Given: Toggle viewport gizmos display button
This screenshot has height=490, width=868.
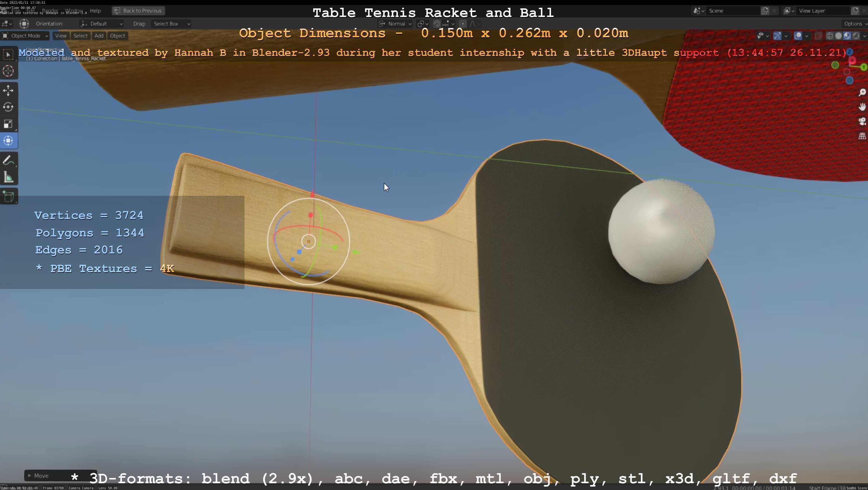Looking at the screenshot, I should click(x=777, y=36).
